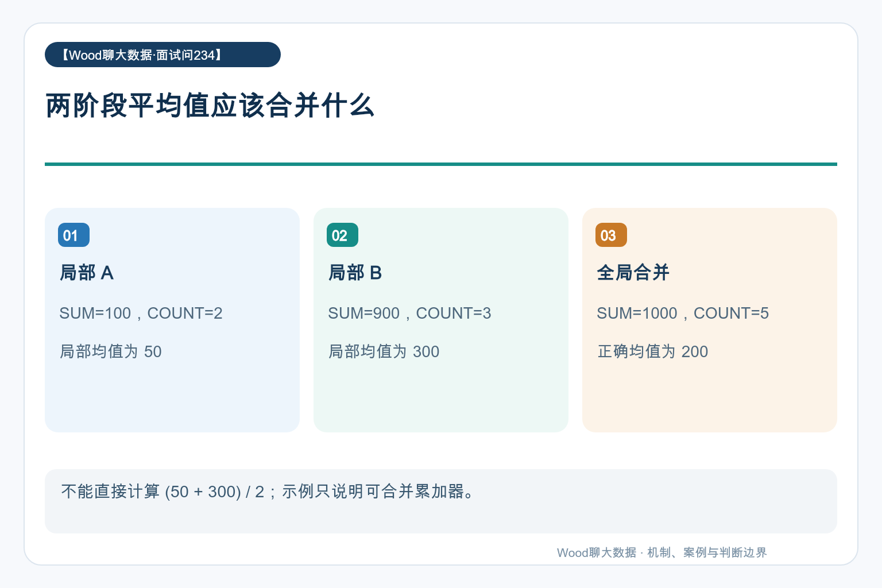Select the title 两阶段平均值应该合并什么
The height and width of the screenshot is (588, 882).
point(210,106)
